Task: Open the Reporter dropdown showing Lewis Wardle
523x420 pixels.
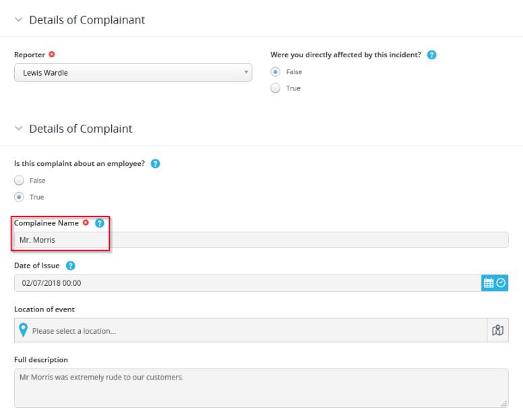Action: 133,72
